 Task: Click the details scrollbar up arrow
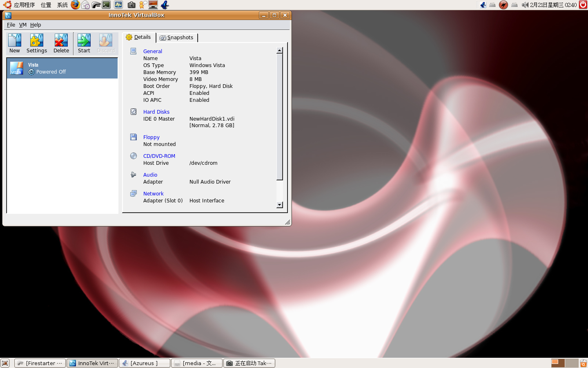[x=280, y=51]
